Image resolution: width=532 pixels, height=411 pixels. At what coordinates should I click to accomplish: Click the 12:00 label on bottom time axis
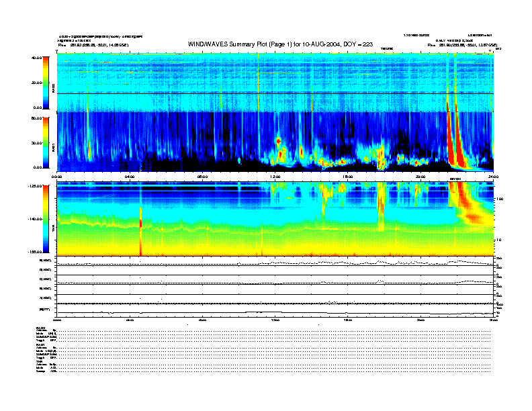pyautogui.click(x=275, y=321)
